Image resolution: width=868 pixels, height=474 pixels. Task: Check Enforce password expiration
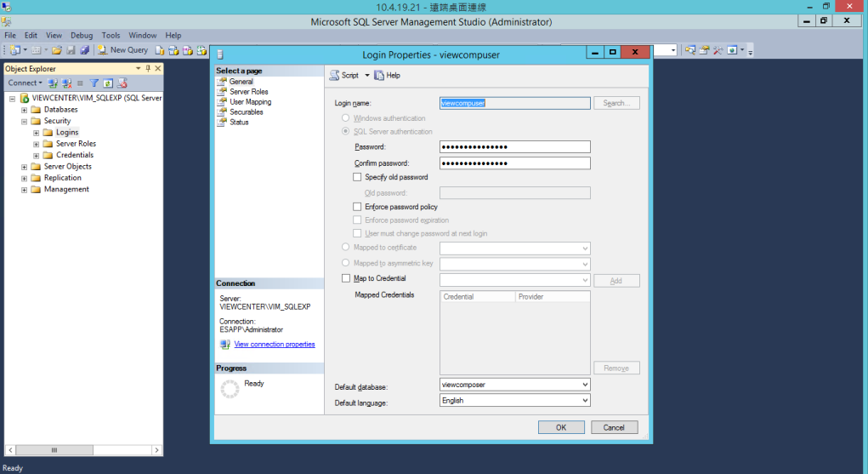click(357, 220)
